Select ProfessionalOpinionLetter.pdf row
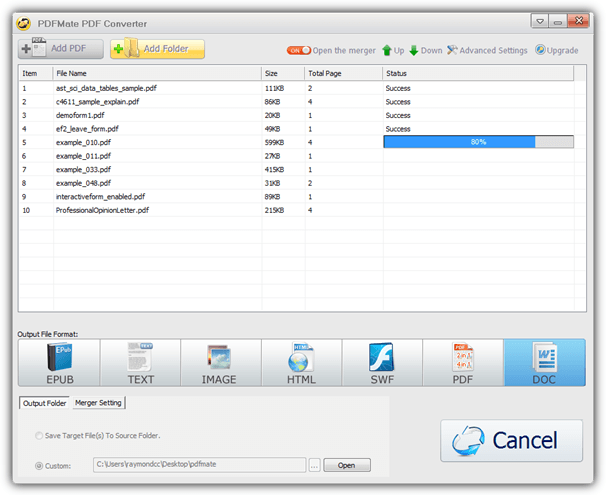This screenshot has width=606, height=495. 296,210
